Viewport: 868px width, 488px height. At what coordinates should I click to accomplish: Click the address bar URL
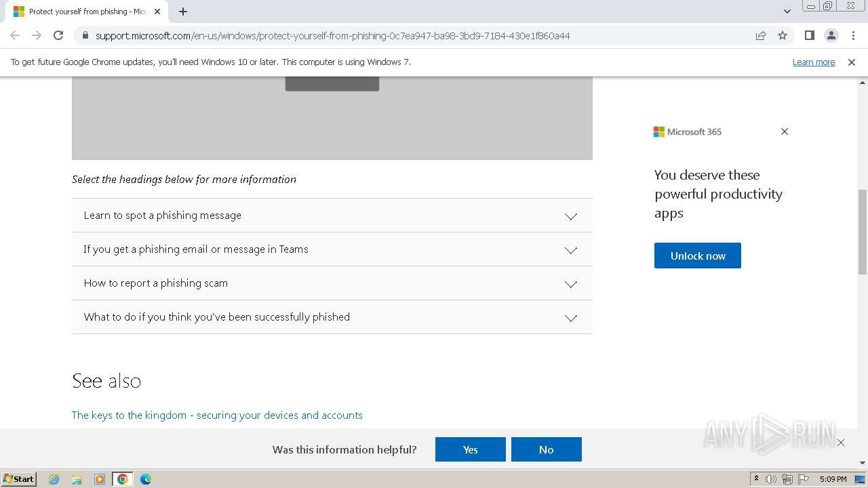(x=332, y=35)
